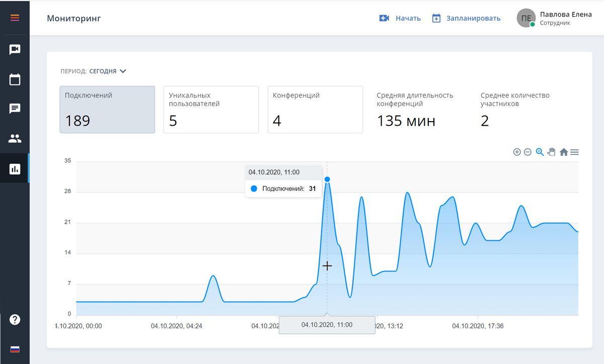Schedule a conference with Запланировать
604x364 pixels.
point(474,18)
